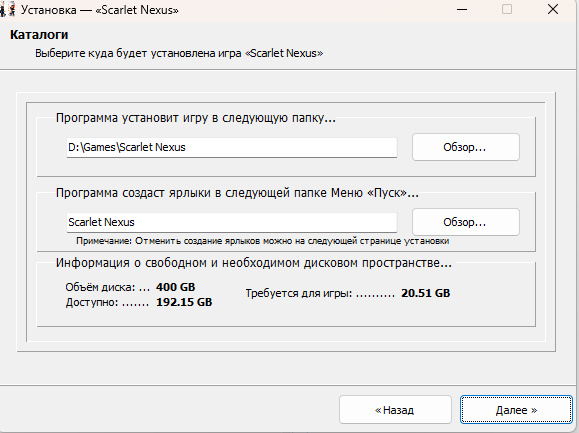Select the '20.51 GB' required space value
The width and height of the screenshot is (579, 433).
tap(426, 293)
